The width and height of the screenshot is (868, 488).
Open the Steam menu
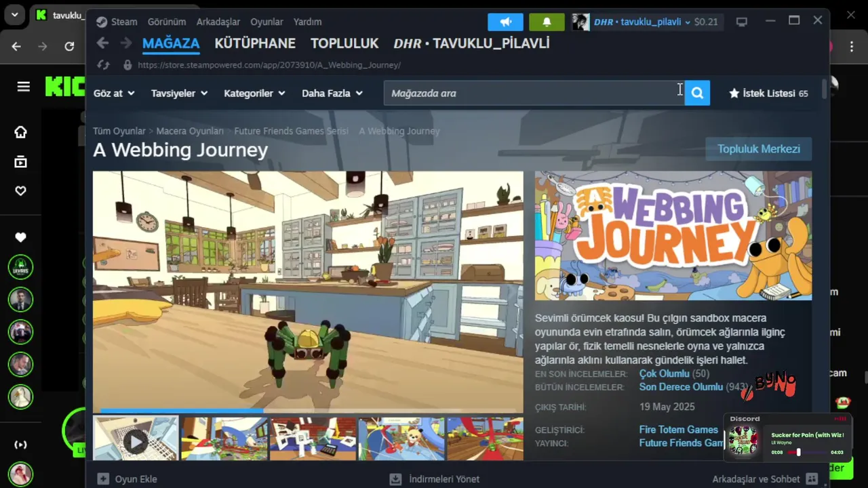(124, 22)
